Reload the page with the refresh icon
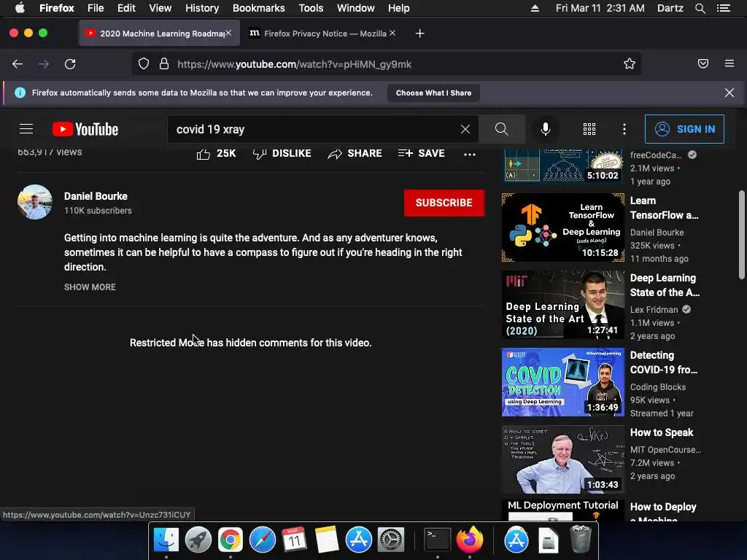The height and width of the screenshot is (560, 747). coord(70,64)
